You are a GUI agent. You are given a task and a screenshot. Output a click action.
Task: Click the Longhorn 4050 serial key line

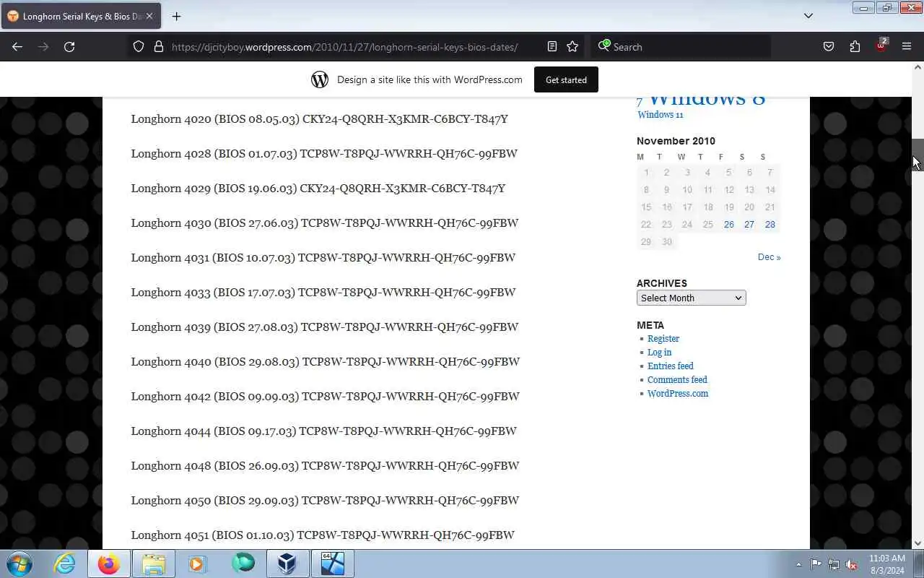(325, 500)
